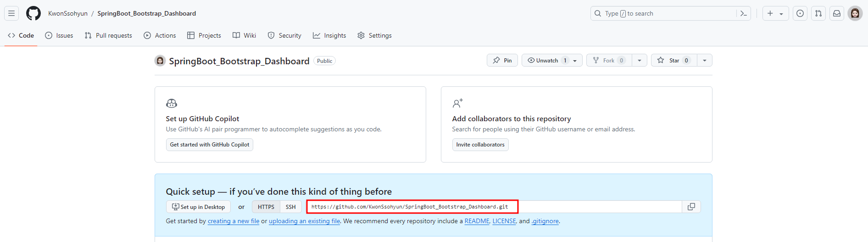Star the repository

click(x=674, y=60)
